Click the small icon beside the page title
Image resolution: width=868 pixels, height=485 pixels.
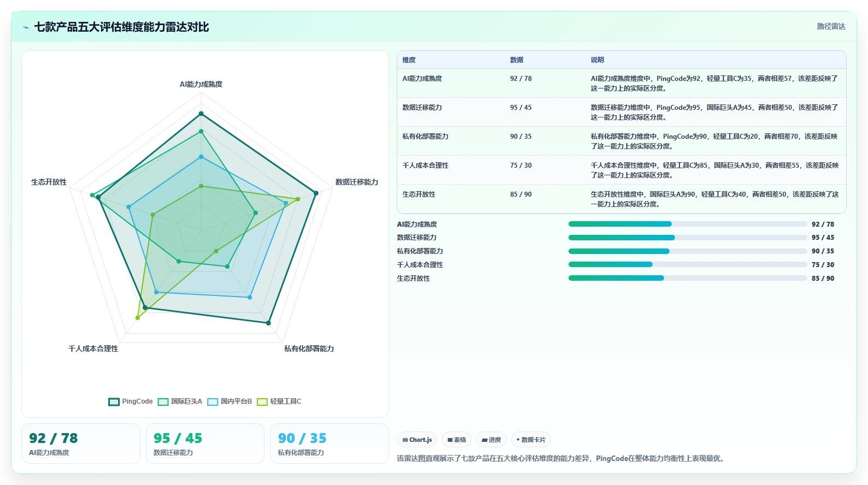click(26, 27)
